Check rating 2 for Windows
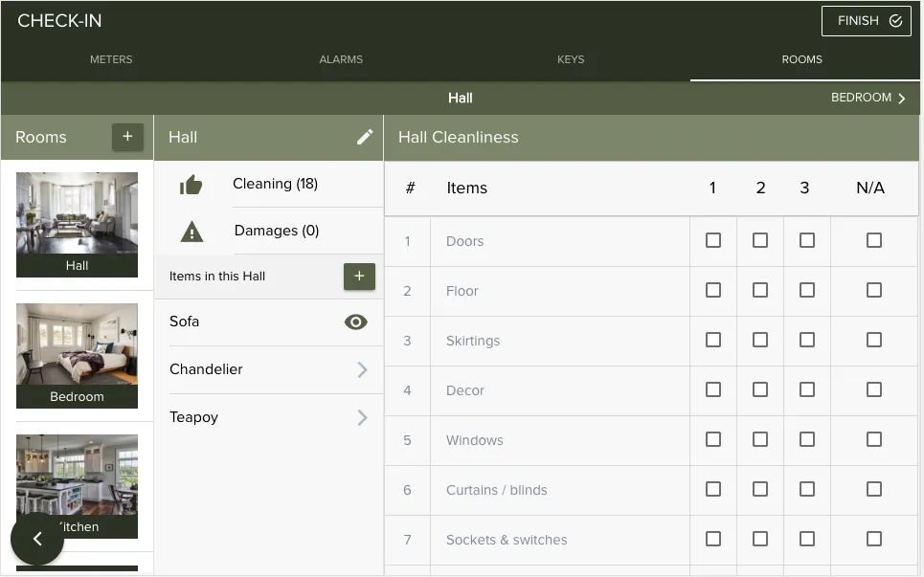Image resolution: width=924 pixels, height=577 pixels. pyautogui.click(x=760, y=439)
